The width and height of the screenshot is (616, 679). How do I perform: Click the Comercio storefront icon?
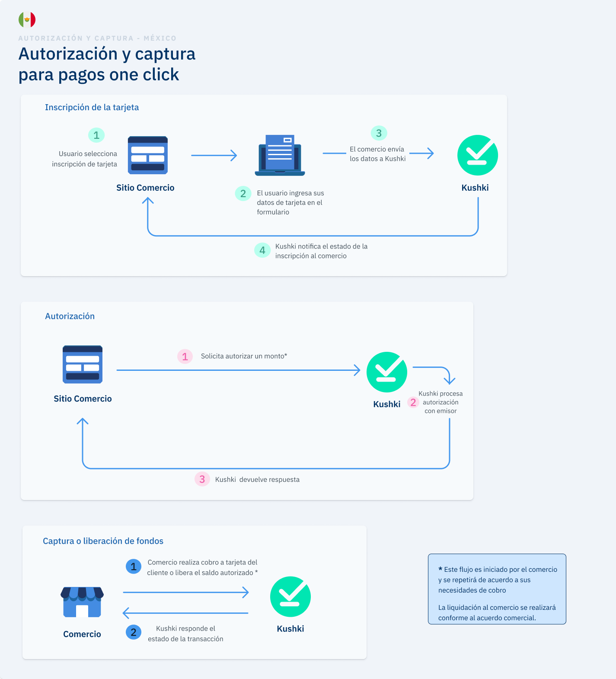coord(82,602)
